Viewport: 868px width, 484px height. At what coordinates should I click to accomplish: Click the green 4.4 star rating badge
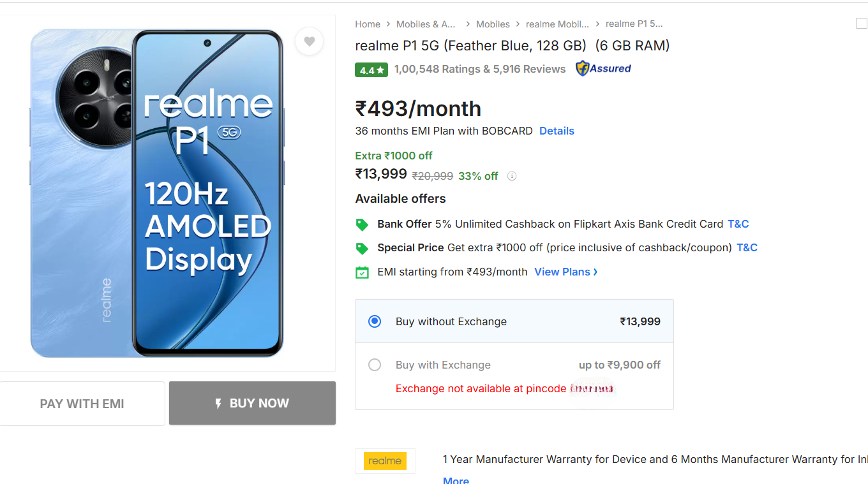371,70
